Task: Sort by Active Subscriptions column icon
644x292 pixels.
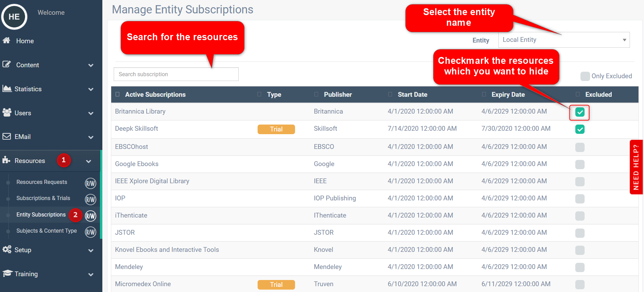Action: tap(117, 94)
